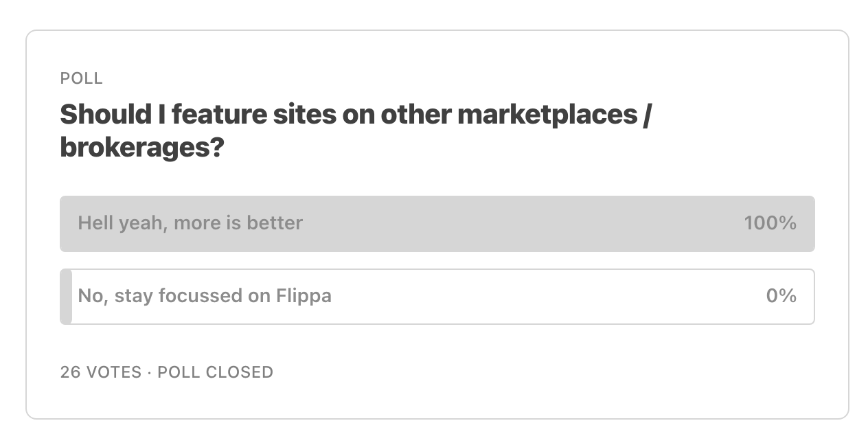Click the filled gray bar of first option
The height and width of the screenshot is (445, 868).
tap(437, 223)
